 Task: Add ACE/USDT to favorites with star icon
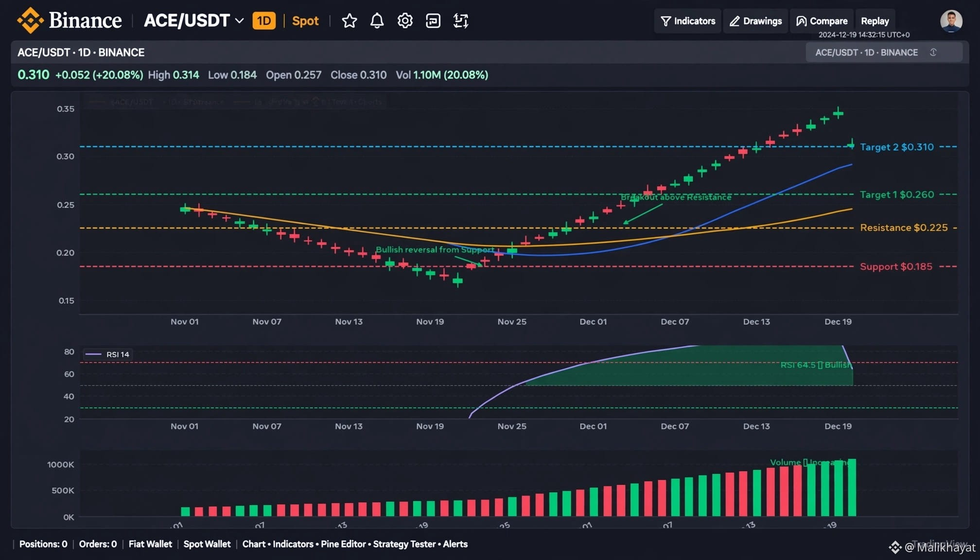[x=349, y=21]
